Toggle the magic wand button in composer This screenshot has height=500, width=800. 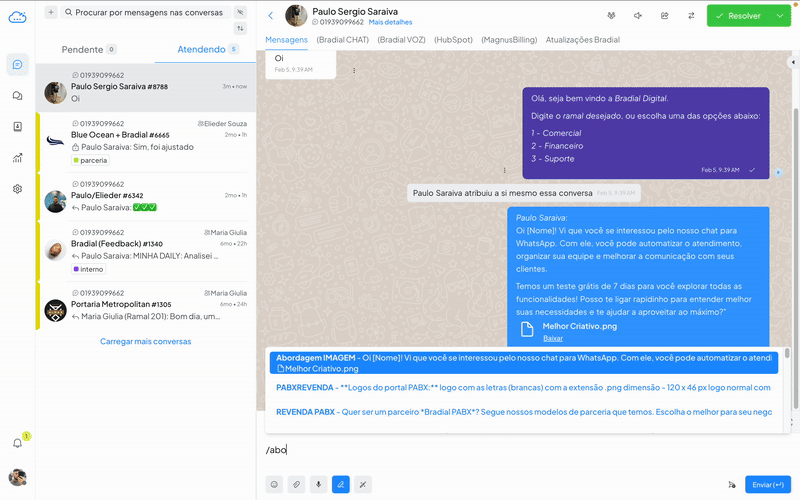pyautogui.click(x=363, y=484)
